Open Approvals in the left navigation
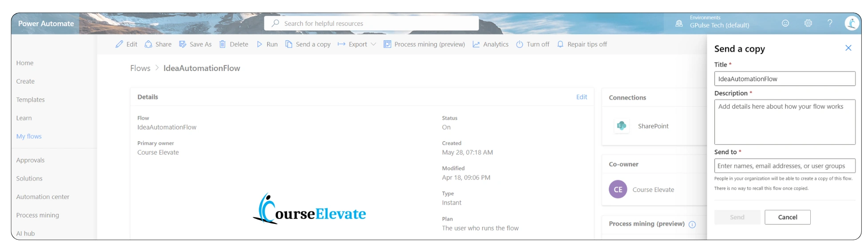The image size is (868, 246). point(30,160)
